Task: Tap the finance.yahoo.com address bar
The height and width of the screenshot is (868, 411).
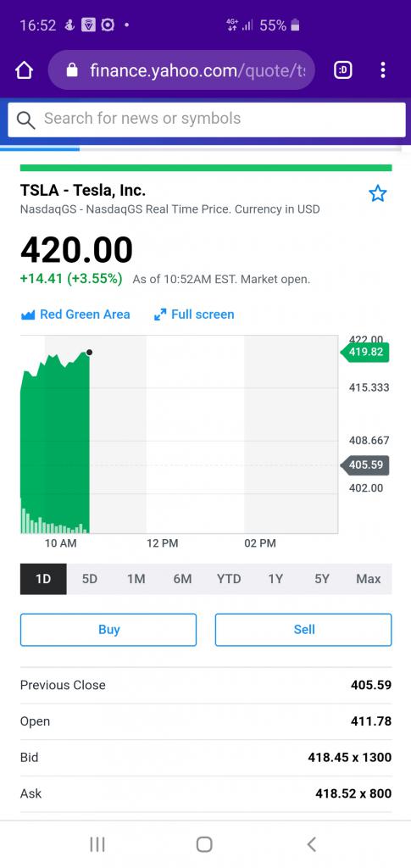Action: point(181,70)
